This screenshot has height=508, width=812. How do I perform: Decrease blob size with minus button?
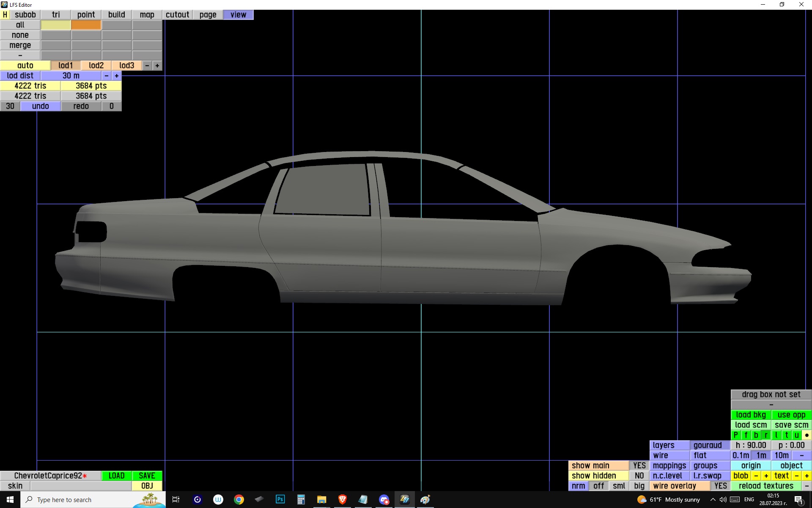pos(756,476)
